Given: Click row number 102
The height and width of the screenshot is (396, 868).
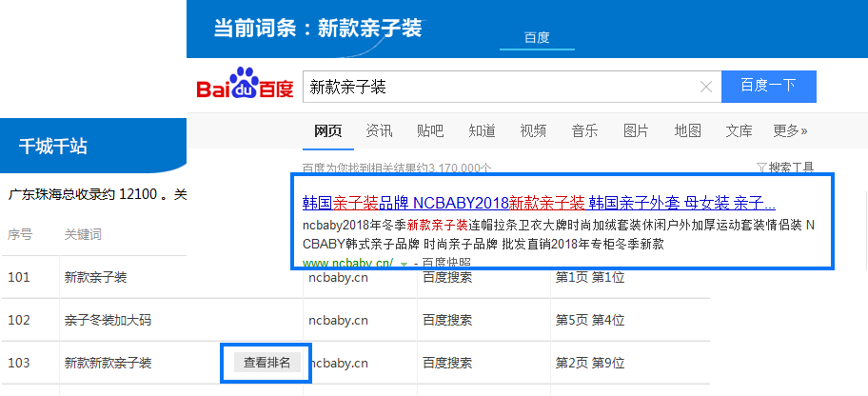Looking at the screenshot, I should pos(19,320).
